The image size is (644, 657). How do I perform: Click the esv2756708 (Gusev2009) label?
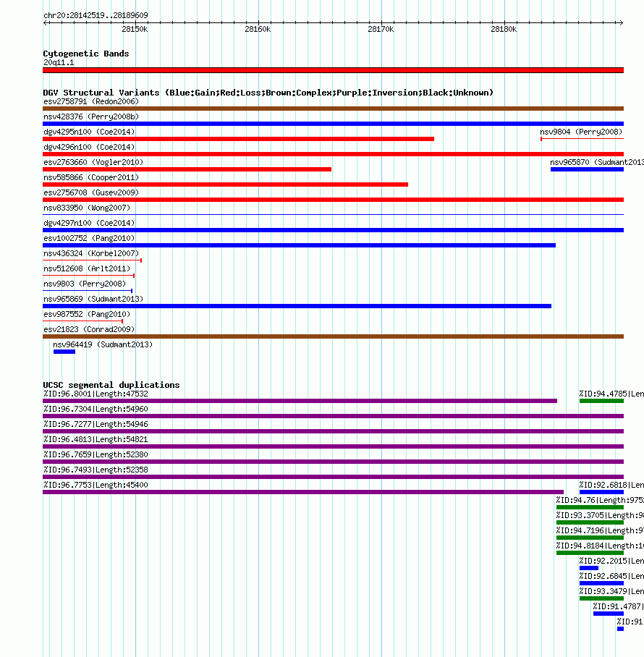pos(91,192)
